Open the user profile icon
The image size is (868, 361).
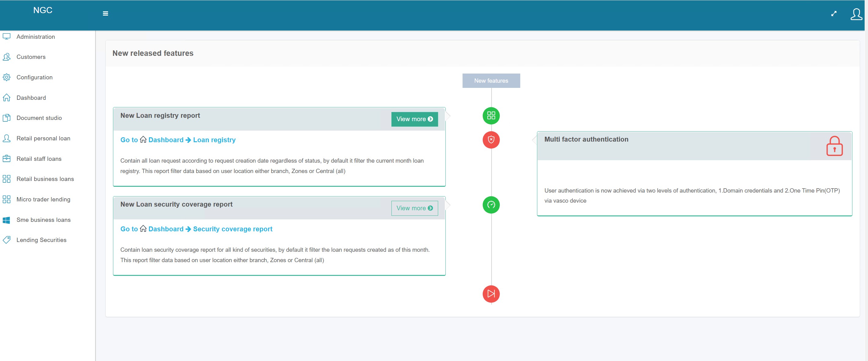pyautogui.click(x=856, y=14)
